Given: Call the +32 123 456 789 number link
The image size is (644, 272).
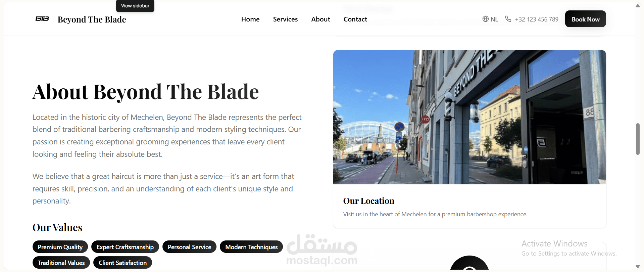Looking at the screenshot, I should [x=537, y=19].
